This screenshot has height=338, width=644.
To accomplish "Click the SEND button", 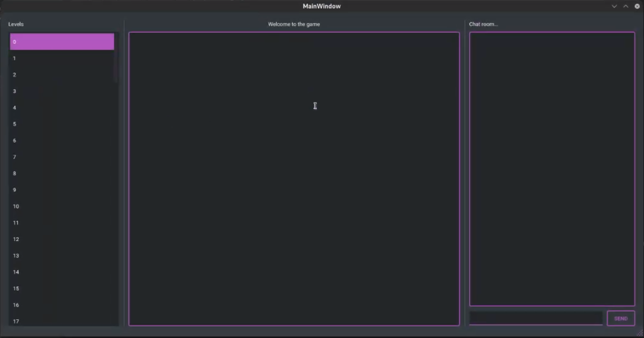I will tap(621, 318).
